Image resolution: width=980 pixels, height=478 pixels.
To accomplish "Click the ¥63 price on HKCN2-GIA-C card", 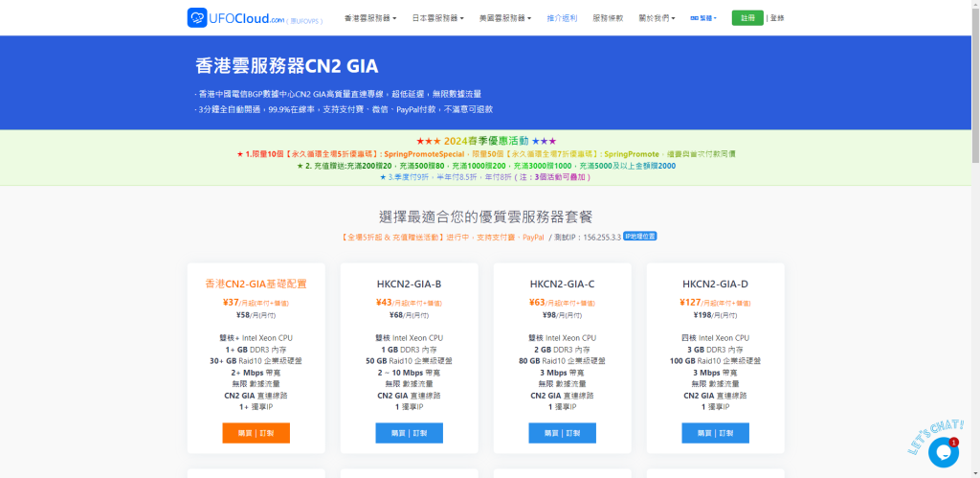I will 538,302.
